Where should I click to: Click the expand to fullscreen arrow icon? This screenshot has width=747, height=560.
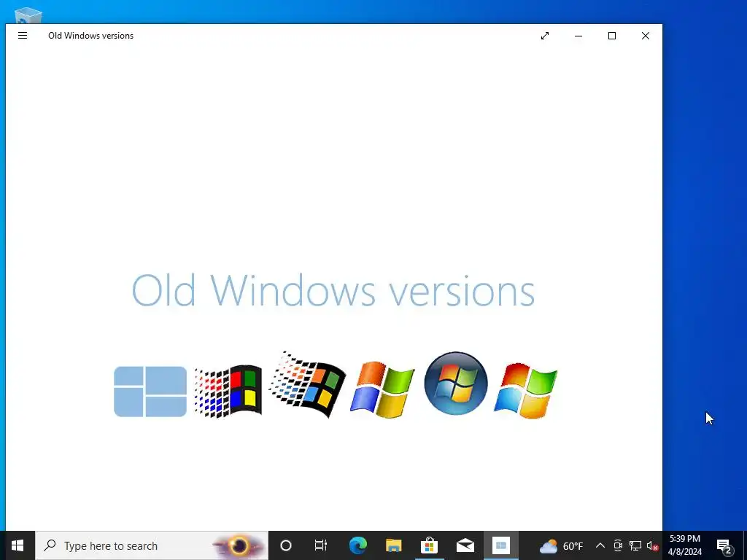[x=545, y=36]
